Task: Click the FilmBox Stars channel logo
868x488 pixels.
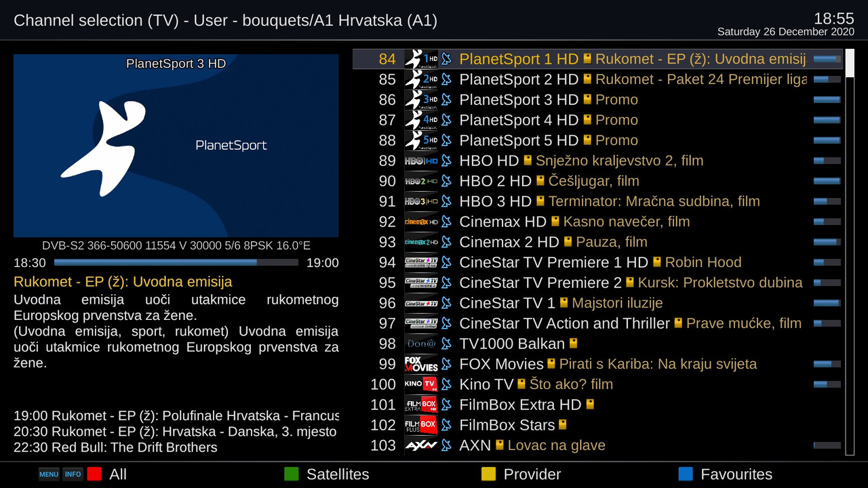Action: pos(421,425)
